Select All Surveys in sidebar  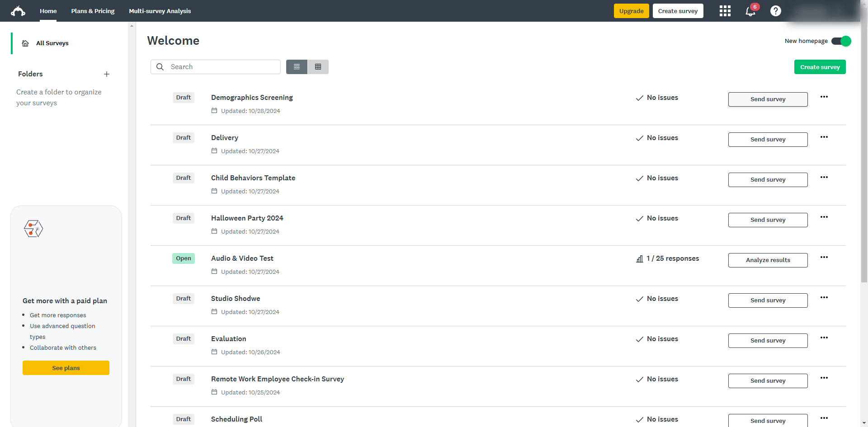tap(52, 43)
